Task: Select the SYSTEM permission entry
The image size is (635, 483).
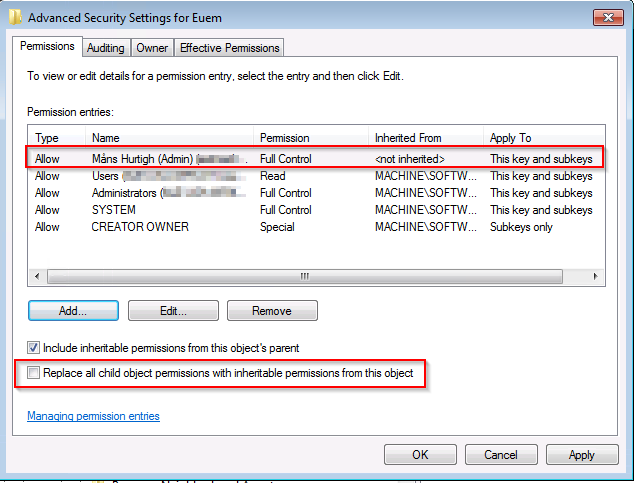Action: 113,210
